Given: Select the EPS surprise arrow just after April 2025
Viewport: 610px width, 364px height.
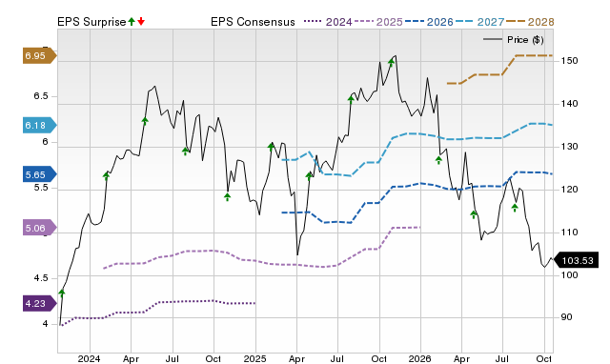Looking at the screenshot, I should click(309, 176).
